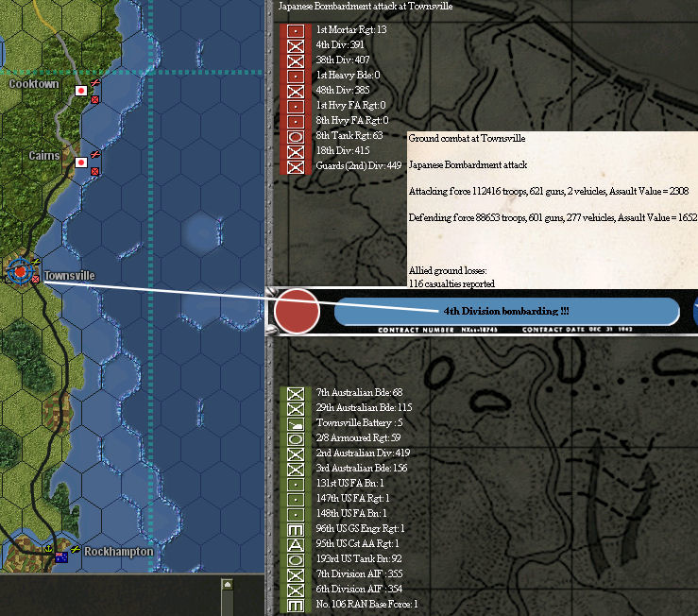Click 'Japanese Bombardment attack at Townsville' title
698x616 pixels.
click(366, 7)
